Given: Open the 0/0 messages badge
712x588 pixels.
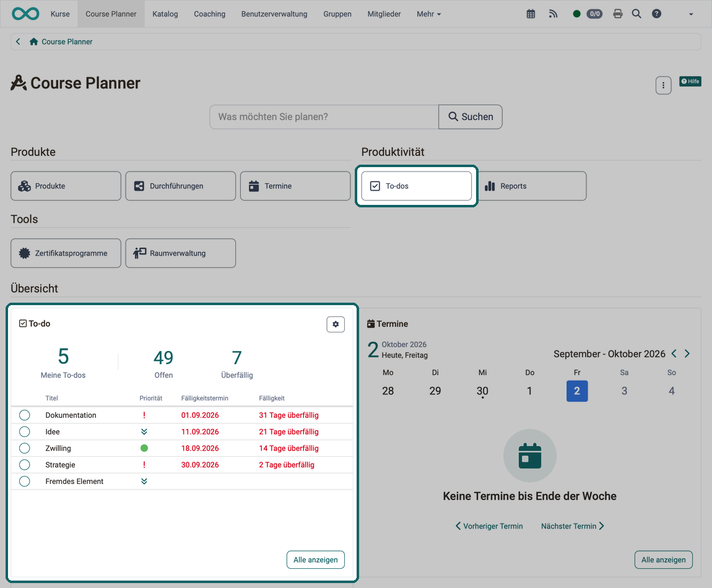Looking at the screenshot, I should 594,14.
